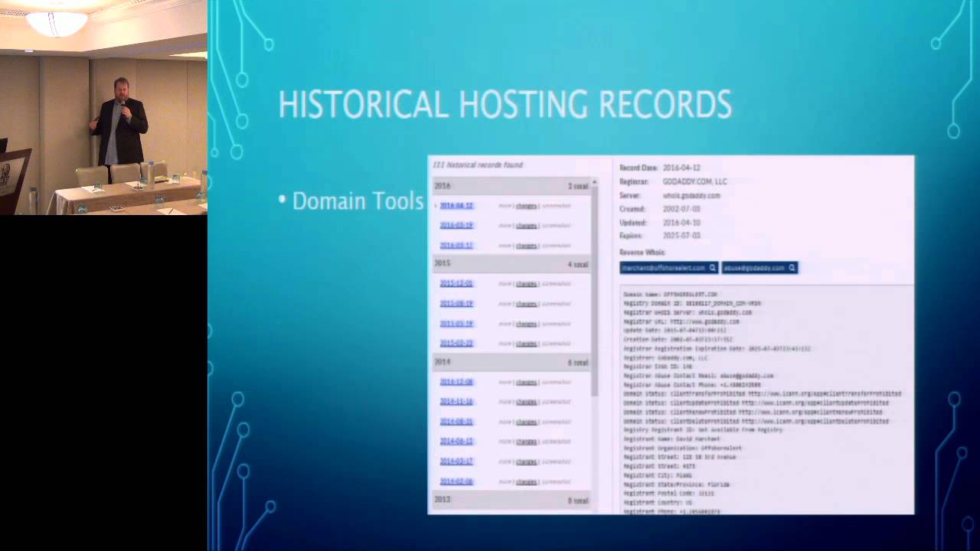980x551 pixels.
Task: Click the Created date 2002-07-03
Action: click(681, 209)
